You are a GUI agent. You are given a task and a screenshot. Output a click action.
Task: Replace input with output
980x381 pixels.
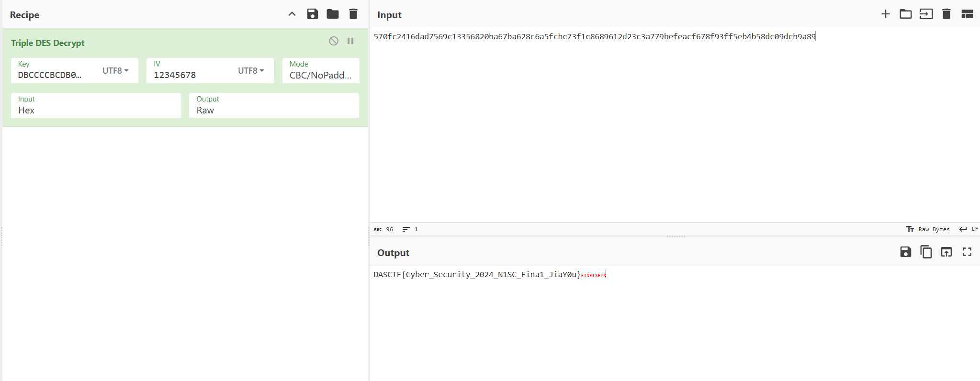tap(946, 252)
